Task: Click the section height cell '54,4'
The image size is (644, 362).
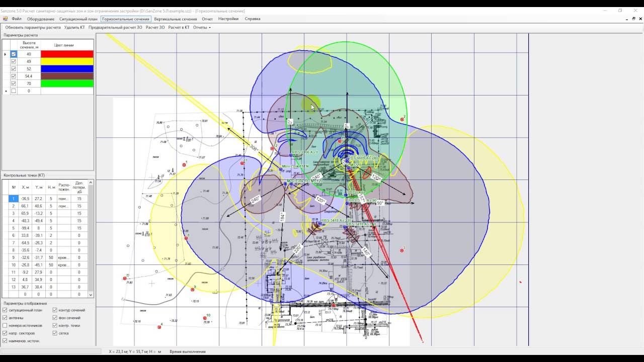Action: tap(29, 76)
